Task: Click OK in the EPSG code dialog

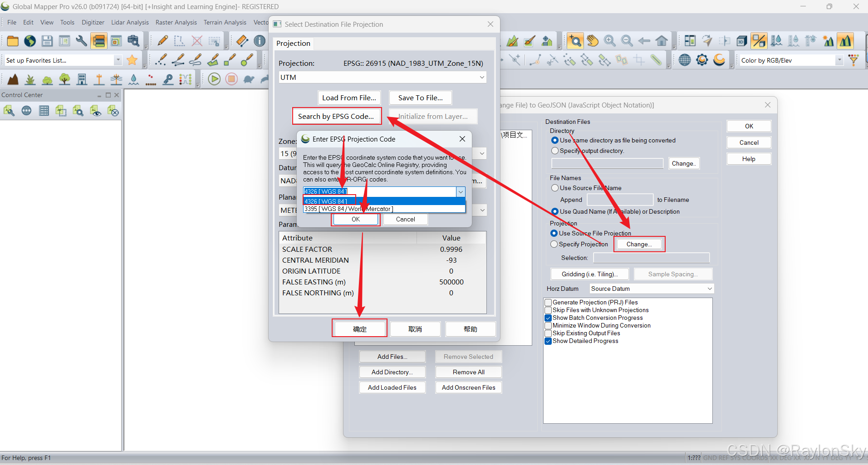Action: click(x=356, y=219)
